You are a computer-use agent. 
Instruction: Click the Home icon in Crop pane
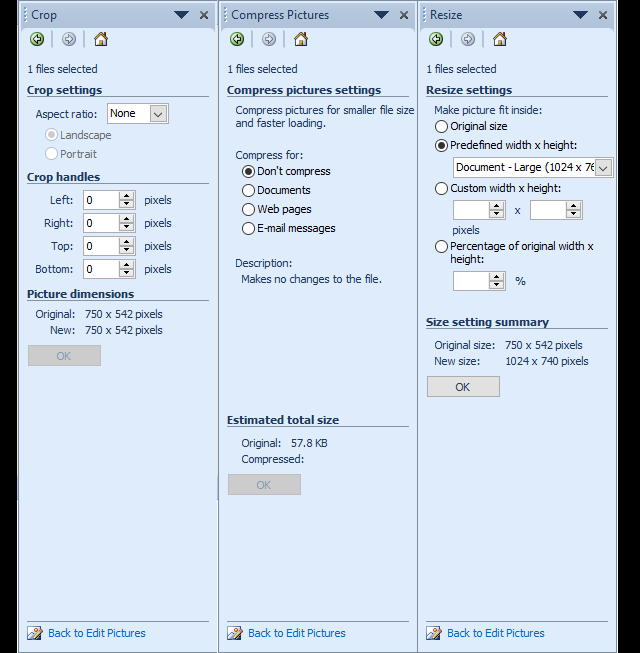101,40
